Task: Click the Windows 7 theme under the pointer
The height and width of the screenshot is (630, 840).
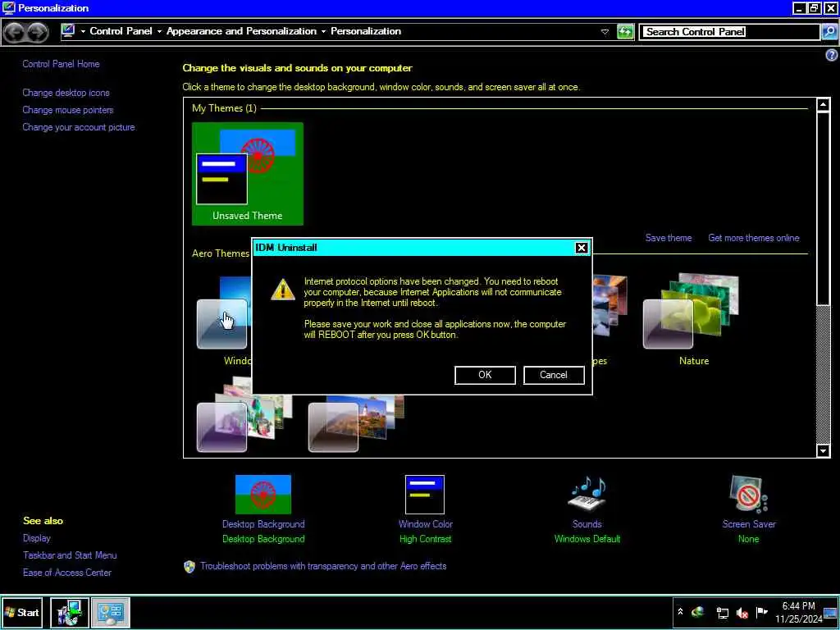Action: point(224,319)
